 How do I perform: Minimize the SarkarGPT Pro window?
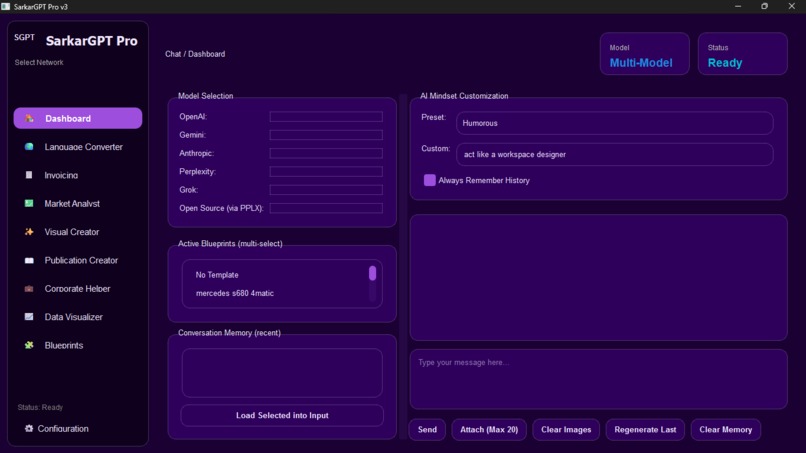tap(738, 6)
